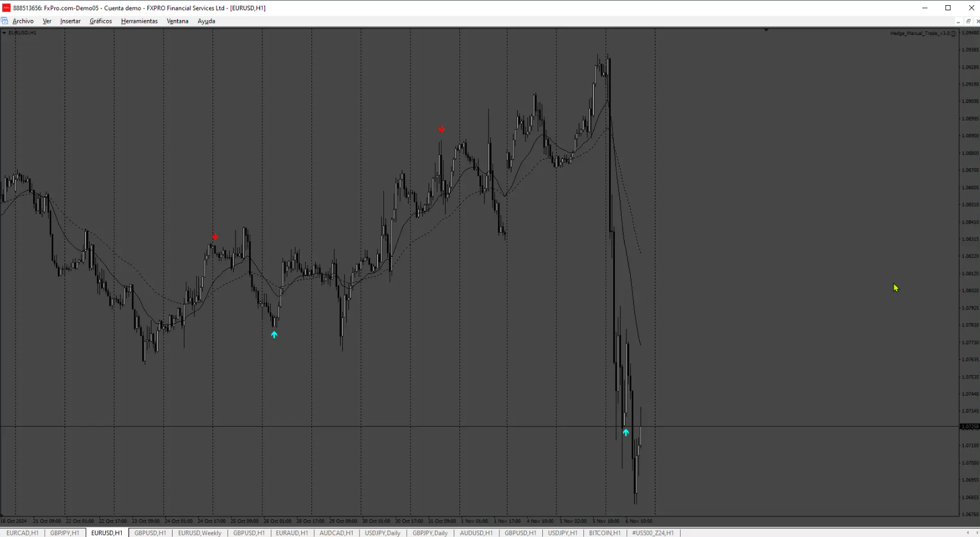980x537 pixels.
Task: Click the '5 Nov 18:00' time axis label
Action: [606, 521]
